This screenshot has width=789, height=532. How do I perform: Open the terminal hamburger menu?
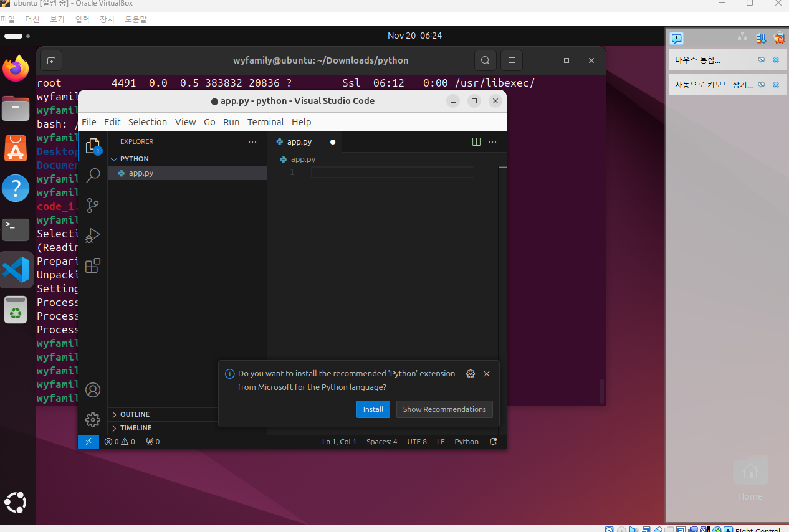tap(511, 60)
